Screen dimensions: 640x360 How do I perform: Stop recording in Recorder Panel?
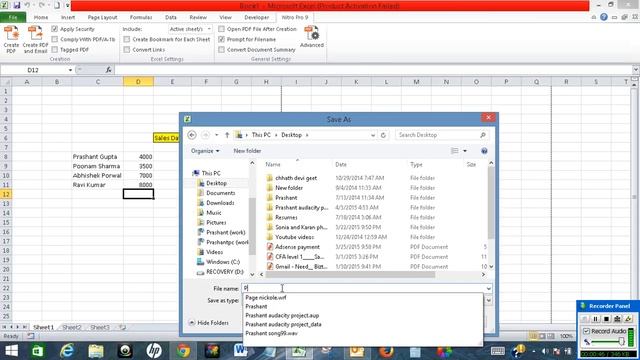pos(607,319)
